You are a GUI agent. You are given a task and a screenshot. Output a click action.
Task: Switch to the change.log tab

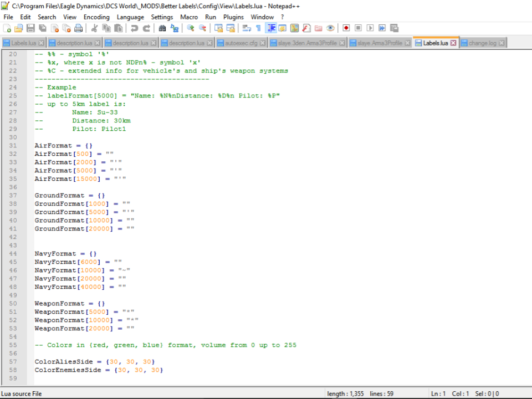[x=482, y=43]
